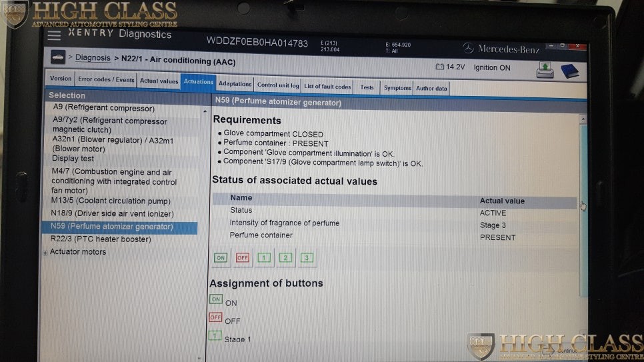This screenshot has width=644, height=362.
Task: Go to Diagnosis breadcrumb link
Action: (x=93, y=58)
